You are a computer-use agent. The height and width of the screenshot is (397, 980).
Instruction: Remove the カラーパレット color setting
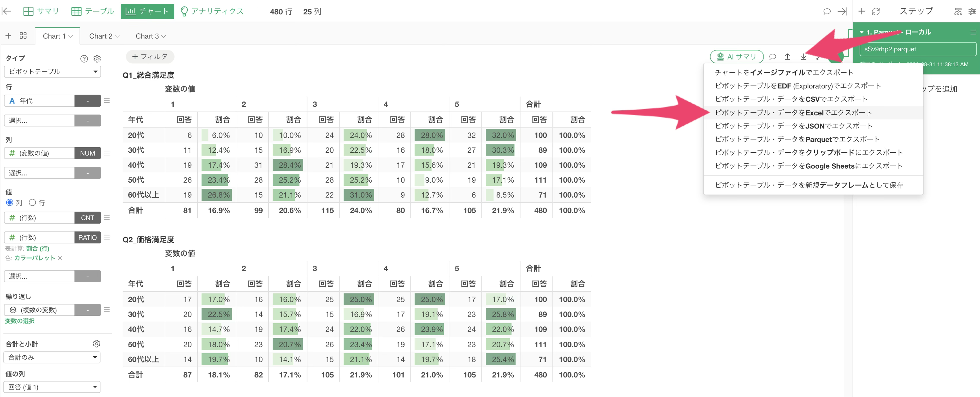pos(60,258)
